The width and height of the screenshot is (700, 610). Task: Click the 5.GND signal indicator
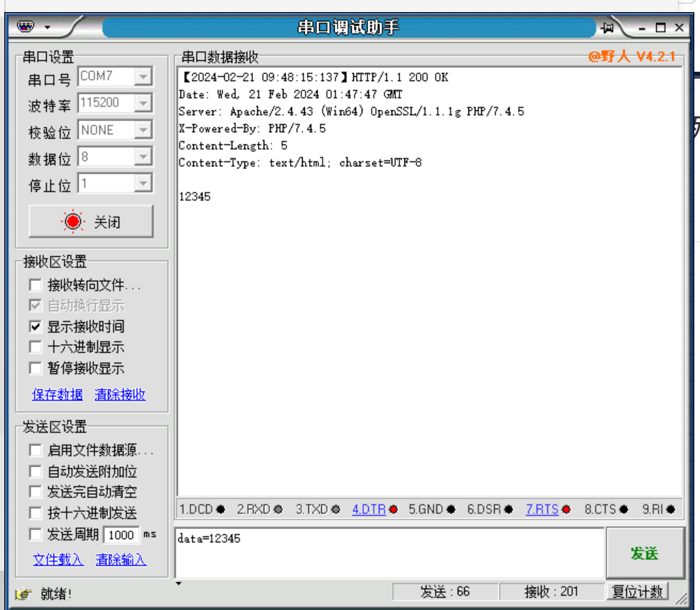431,509
